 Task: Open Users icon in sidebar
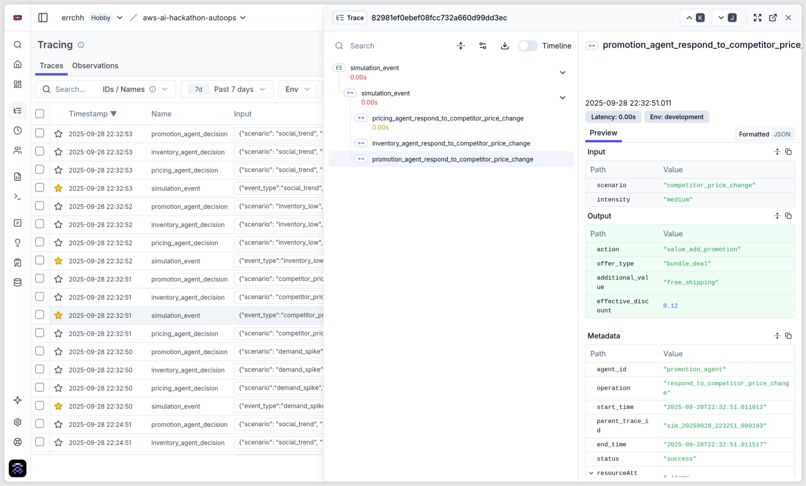pyautogui.click(x=17, y=150)
